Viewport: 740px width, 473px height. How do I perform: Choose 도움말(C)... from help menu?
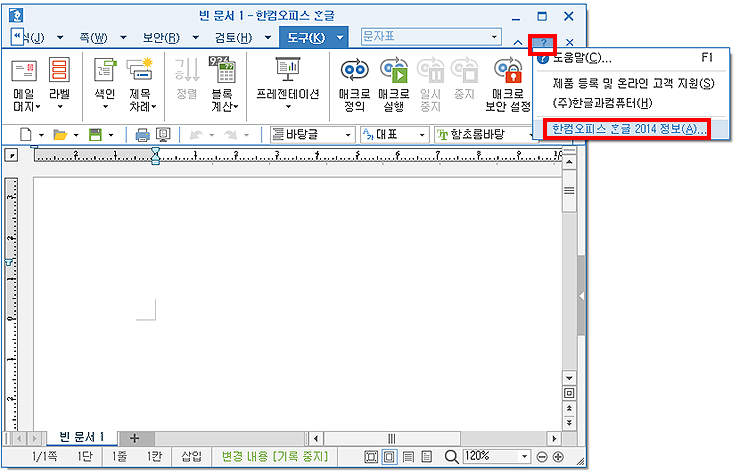[x=632, y=59]
